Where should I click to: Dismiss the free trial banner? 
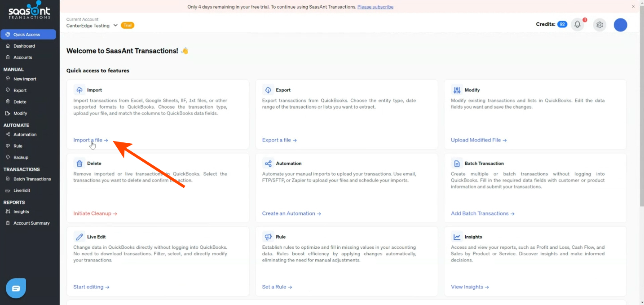633,7
